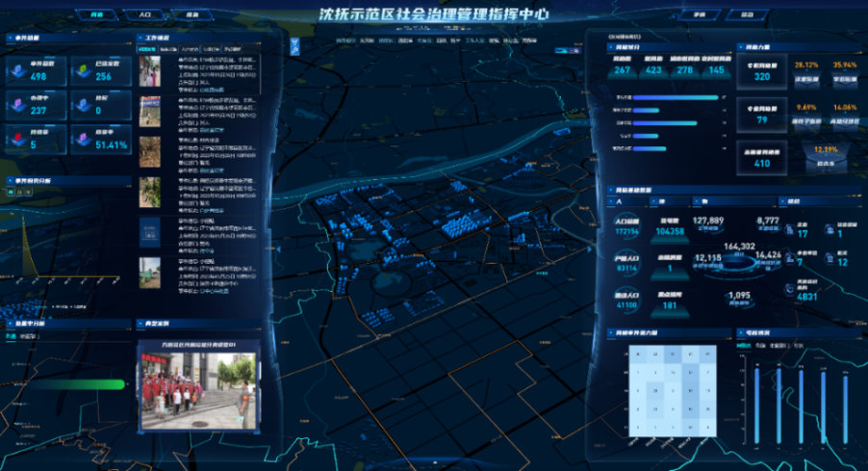The width and height of the screenshot is (868, 471).
Task: Click the purple 237 in-progress events icon
Action: [x=18, y=103]
